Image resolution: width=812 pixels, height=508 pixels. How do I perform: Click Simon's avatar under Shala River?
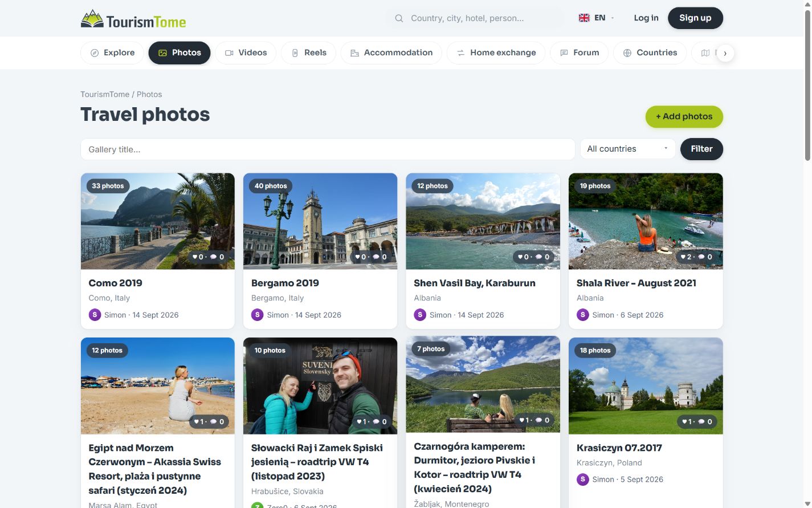coord(582,315)
